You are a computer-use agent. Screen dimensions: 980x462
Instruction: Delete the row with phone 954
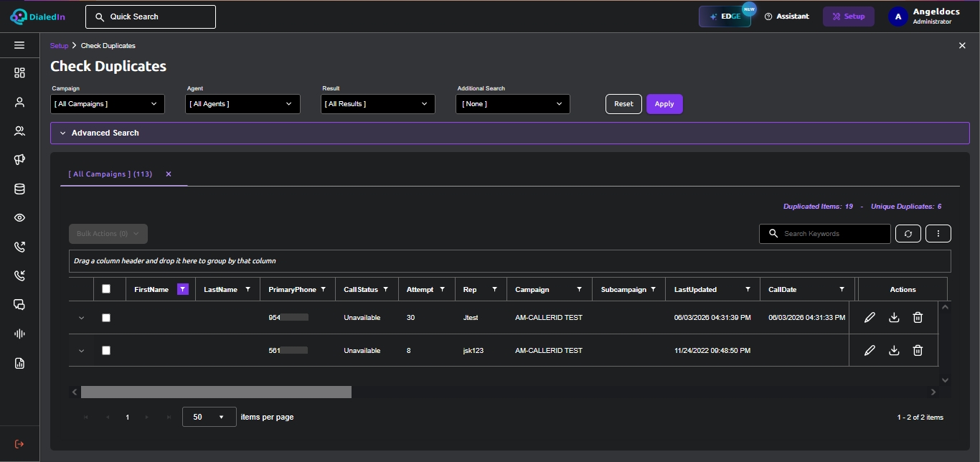point(918,317)
